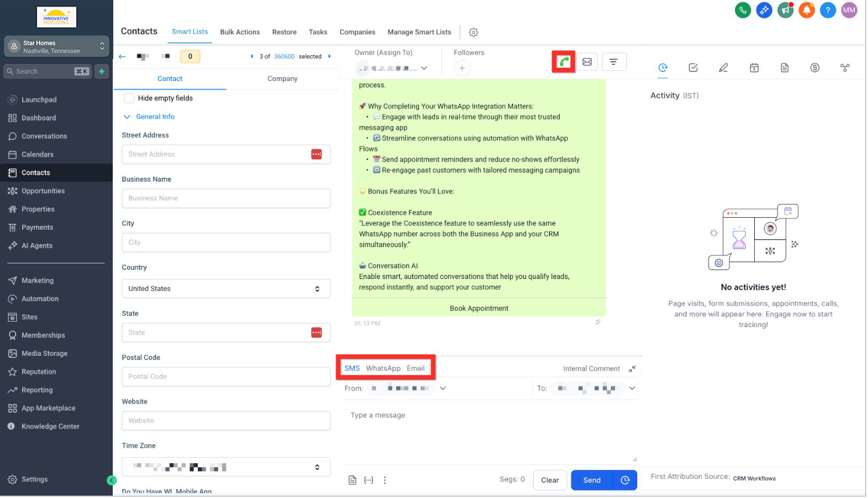Open the conversation filter icon
This screenshot has width=868, height=498.
point(614,62)
